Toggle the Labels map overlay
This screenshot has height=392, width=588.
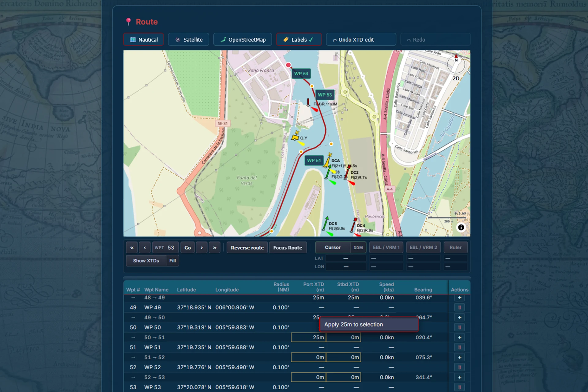click(x=299, y=40)
